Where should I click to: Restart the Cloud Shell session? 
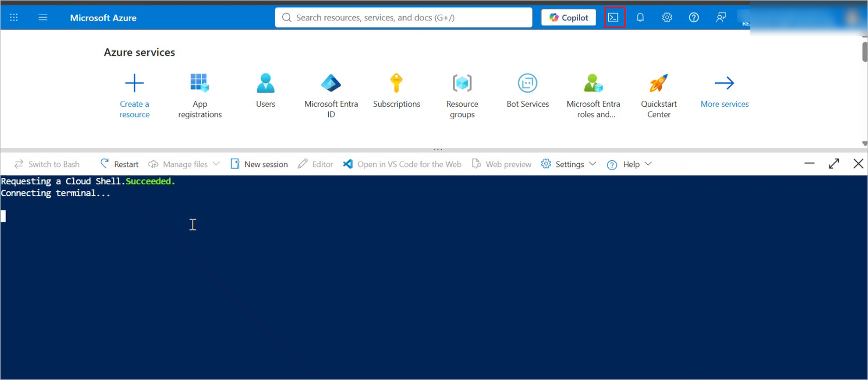pyautogui.click(x=119, y=164)
